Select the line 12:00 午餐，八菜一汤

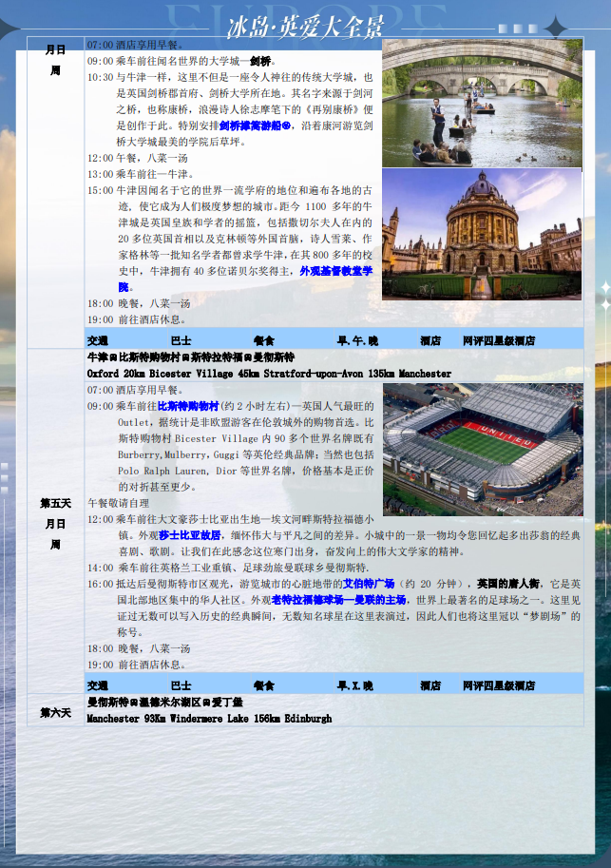pos(137,159)
